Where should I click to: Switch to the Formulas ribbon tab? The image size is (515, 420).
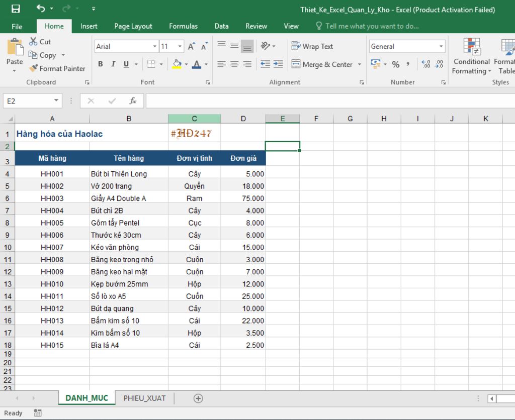pos(183,26)
